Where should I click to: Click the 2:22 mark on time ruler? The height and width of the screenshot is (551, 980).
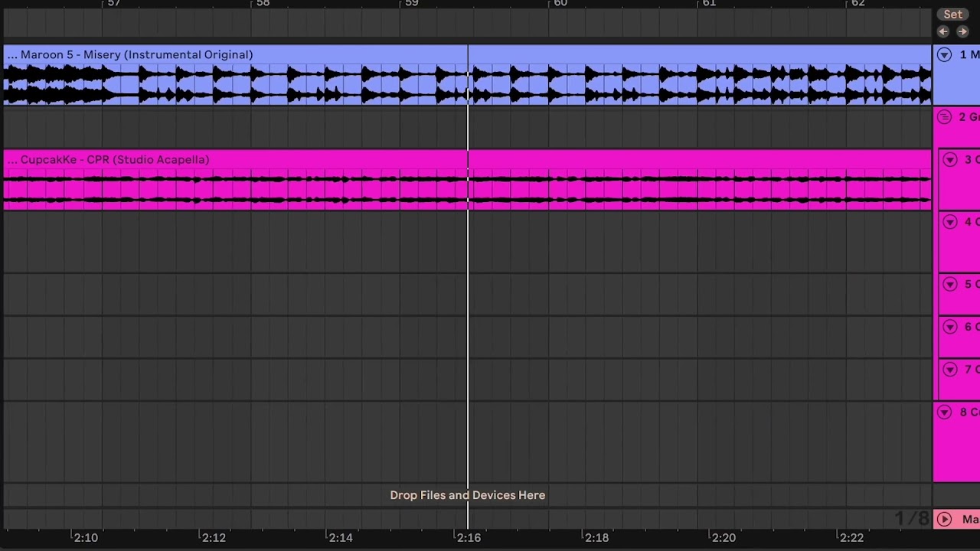851,538
